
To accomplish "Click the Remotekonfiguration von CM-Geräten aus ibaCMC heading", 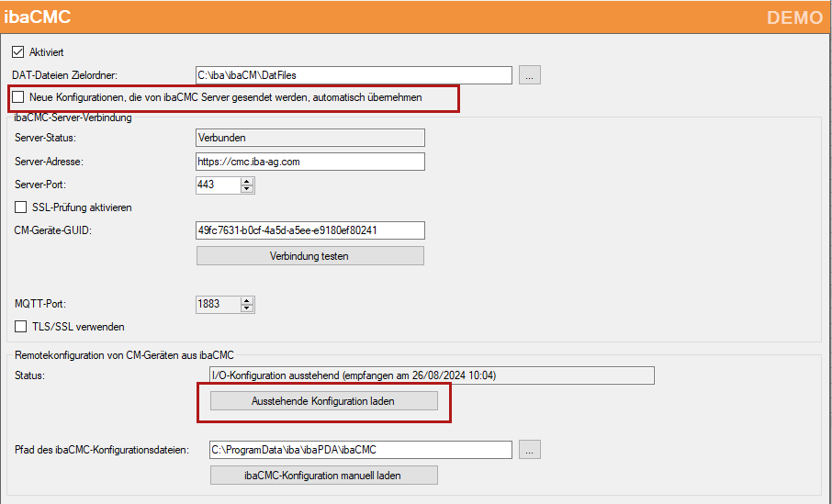I will tap(124, 355).
